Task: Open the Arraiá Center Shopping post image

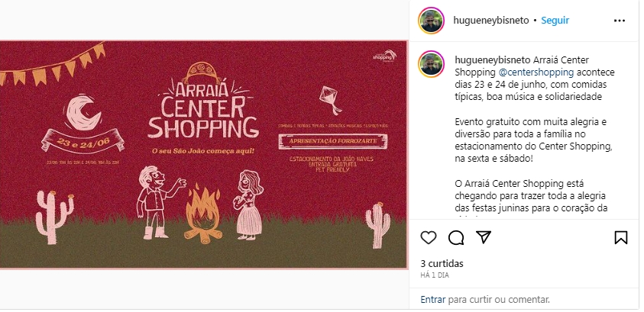Action: 204,155
